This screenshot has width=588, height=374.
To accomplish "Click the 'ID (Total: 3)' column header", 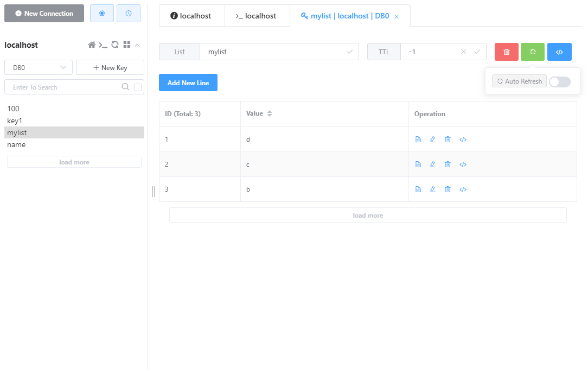I will click(x=200, y=114).
